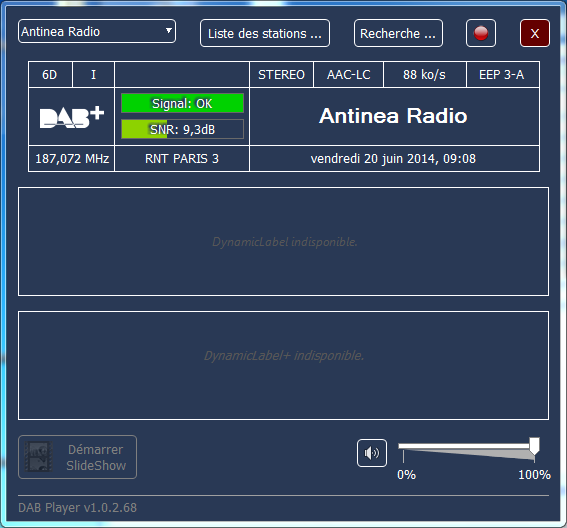Open the Antinea Radio station dropdown
Viewport: 567px width, 528px height.
click(x=97, y=31)
